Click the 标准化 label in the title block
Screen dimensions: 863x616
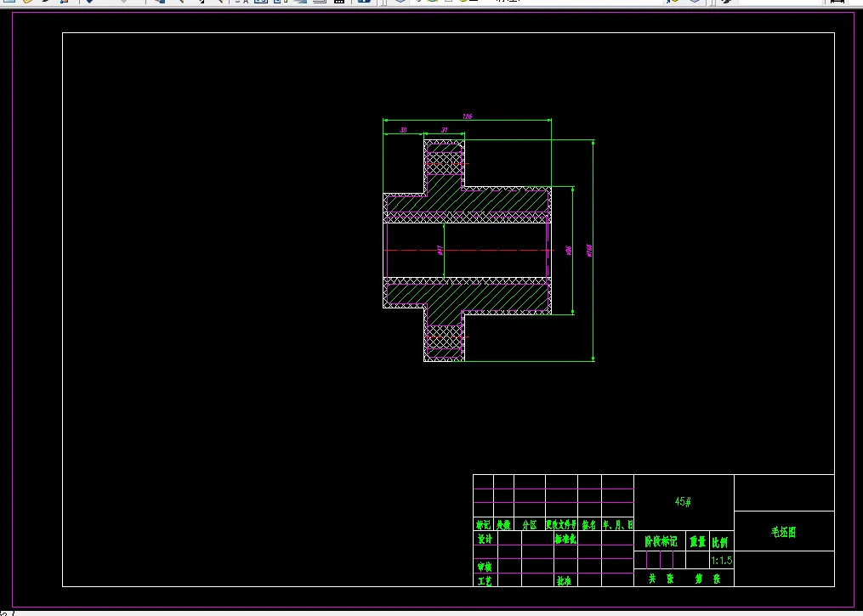[x=565, y=540]
